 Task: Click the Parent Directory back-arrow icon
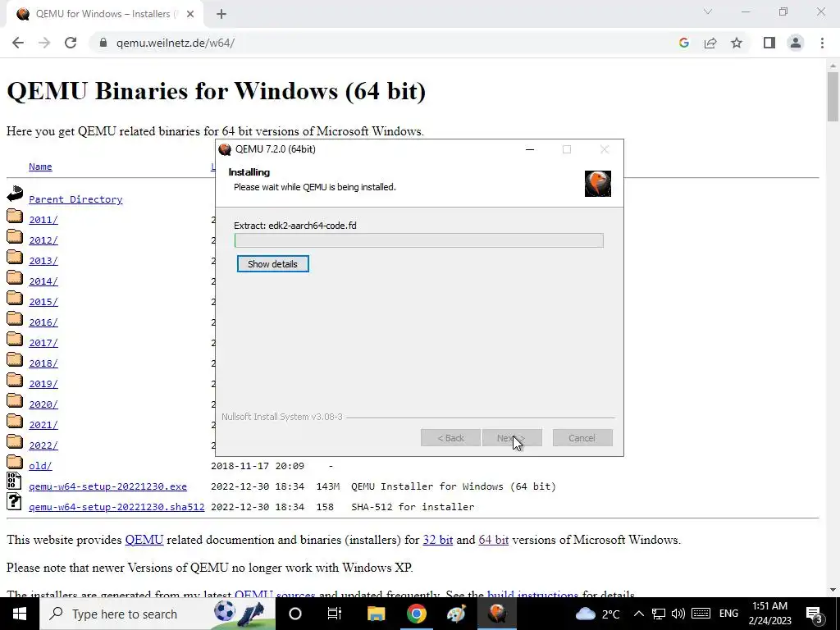coord(15,194)
